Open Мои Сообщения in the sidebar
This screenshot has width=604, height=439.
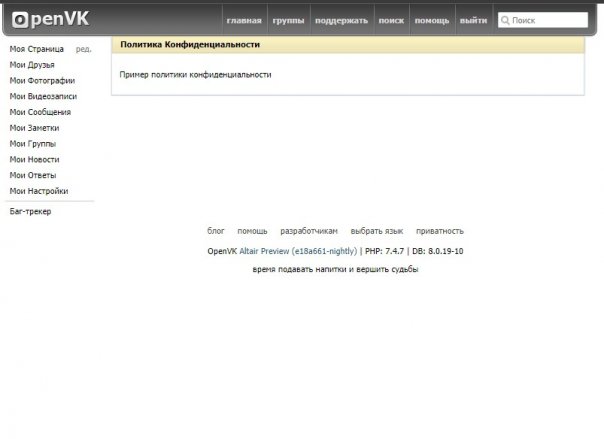click(40, 112)
